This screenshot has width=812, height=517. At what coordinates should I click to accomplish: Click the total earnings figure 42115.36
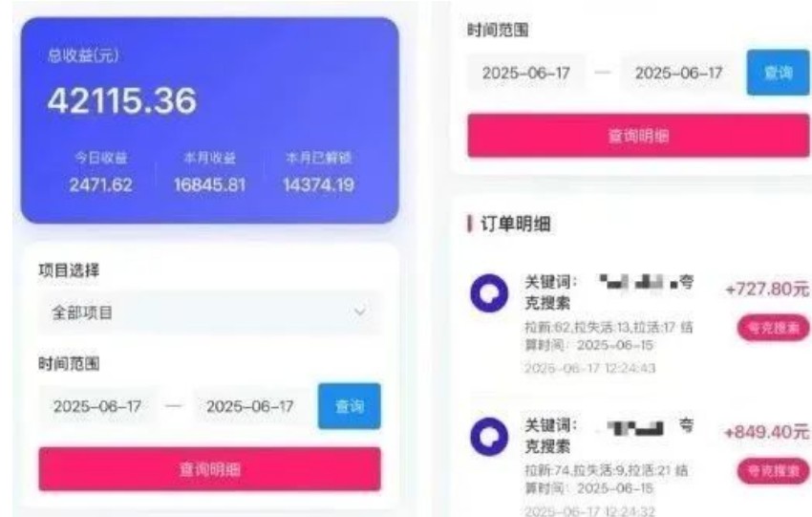coord(122,100)
